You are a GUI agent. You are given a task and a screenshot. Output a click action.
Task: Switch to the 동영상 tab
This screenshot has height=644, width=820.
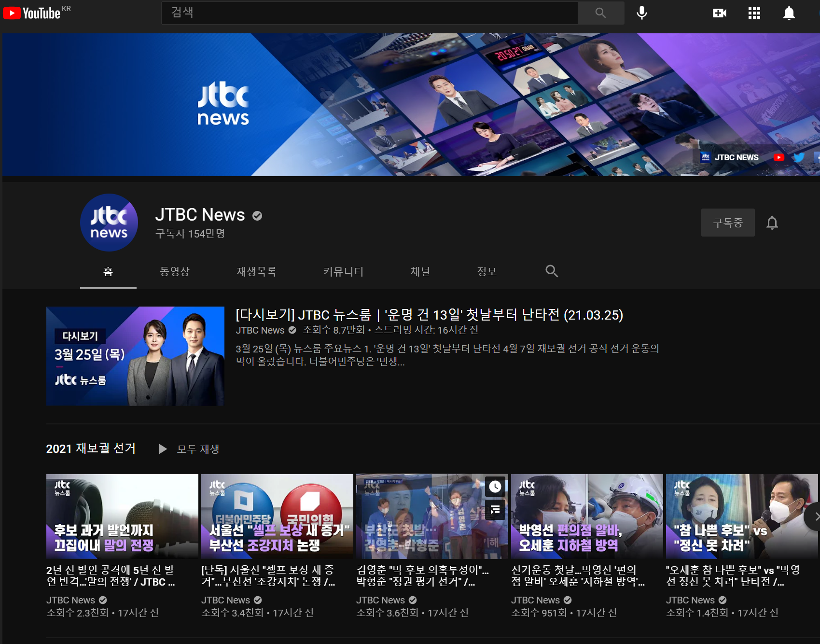pyautogui.click(x=175, y=272)
